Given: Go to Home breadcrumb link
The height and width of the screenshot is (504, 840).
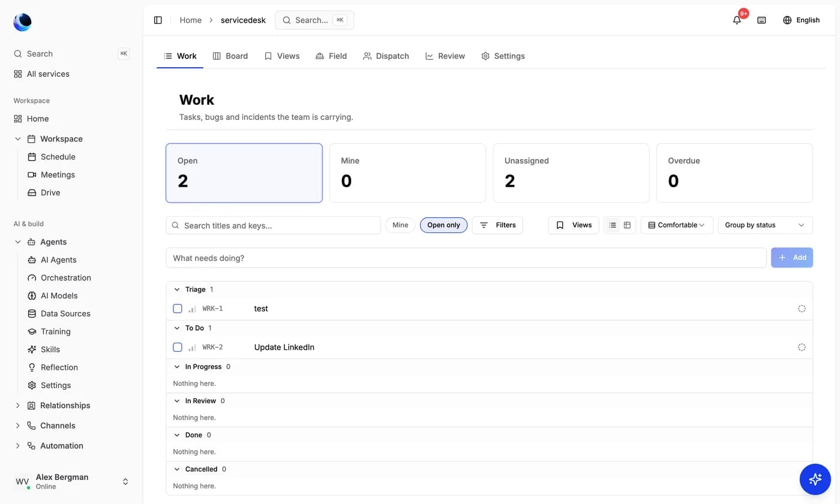Looking at the screenshot, I should pyautogui.click(x=191, y=20).
